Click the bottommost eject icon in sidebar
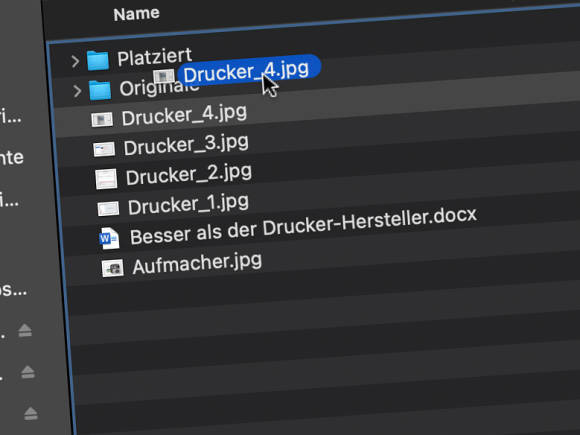The height and width of the screenshot is (435, 580). click(31, 413)
